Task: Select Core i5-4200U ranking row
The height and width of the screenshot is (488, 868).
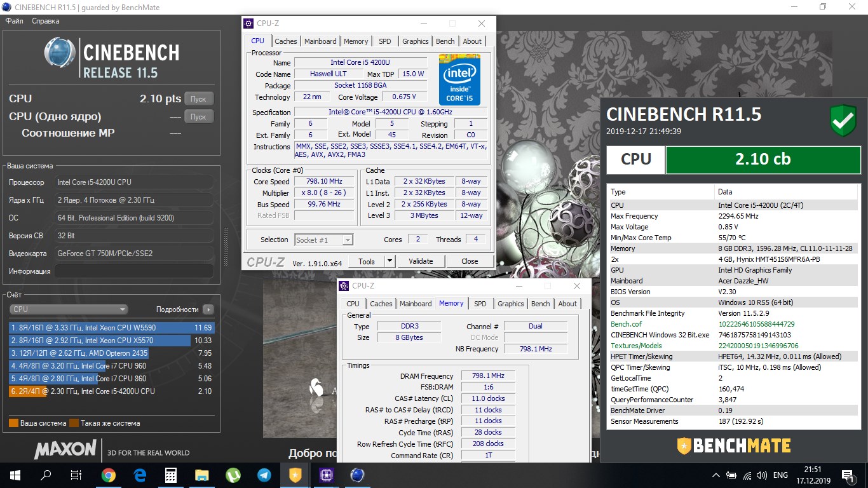Action: (112, 391)
